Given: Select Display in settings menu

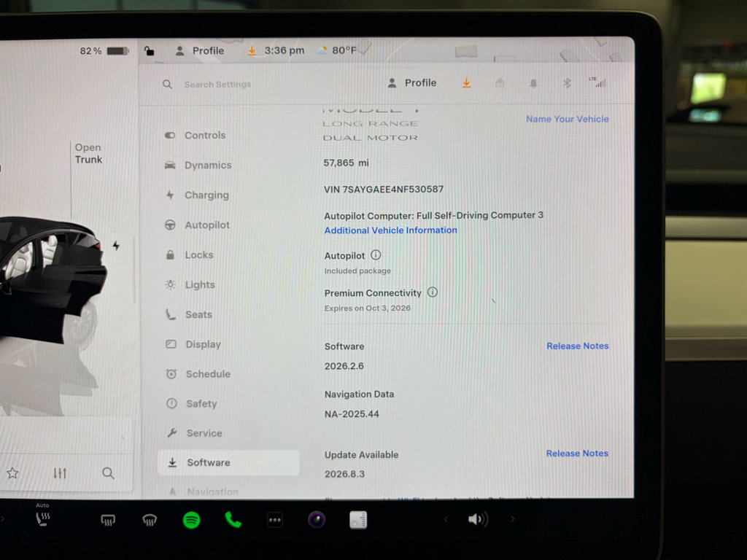Looking at the screenshot, I should coord(202,344).
